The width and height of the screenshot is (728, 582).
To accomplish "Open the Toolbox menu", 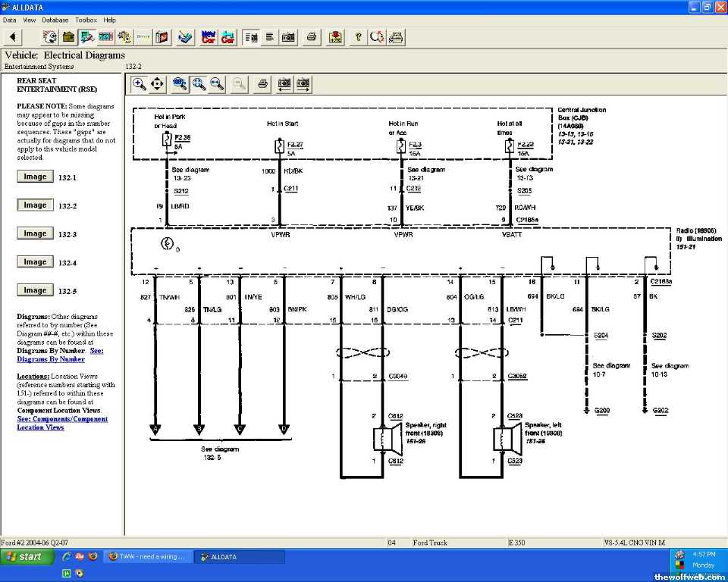I will pos(86,20).
